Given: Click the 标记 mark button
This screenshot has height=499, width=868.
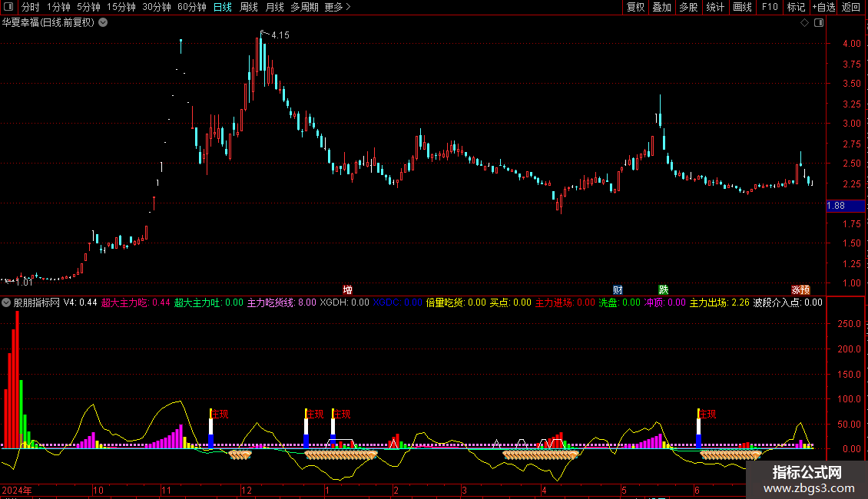Looking at the screenshot, I should click(796, 7).
